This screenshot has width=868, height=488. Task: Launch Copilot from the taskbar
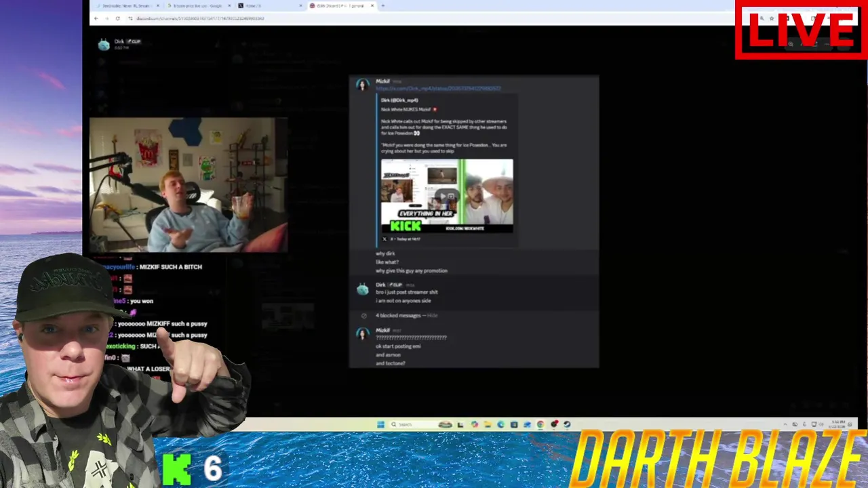pyautogui.click(x=475, y=424)
